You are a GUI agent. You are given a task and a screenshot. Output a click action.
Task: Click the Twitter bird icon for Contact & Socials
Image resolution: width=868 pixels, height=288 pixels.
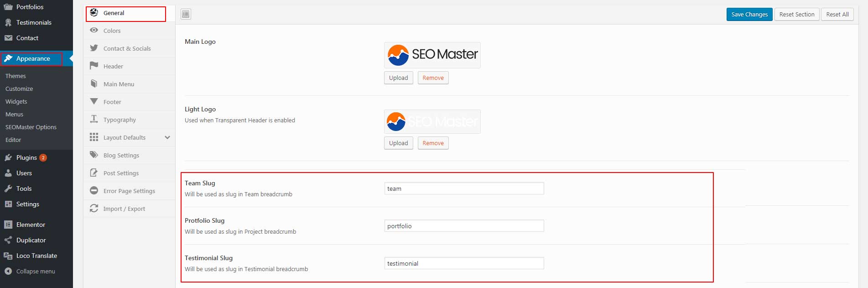94,48
